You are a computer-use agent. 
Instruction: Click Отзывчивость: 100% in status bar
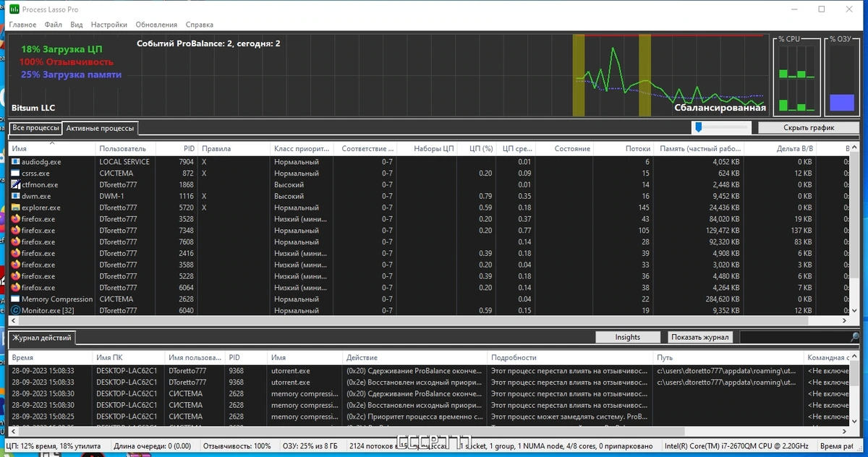click(237, 446)
